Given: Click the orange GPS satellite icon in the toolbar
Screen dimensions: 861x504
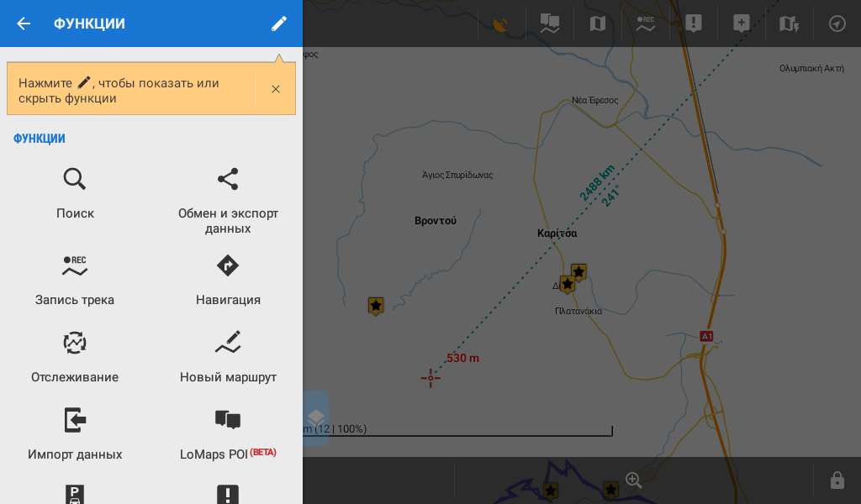Looking at the screenshot, I should [x=501, y=24].
